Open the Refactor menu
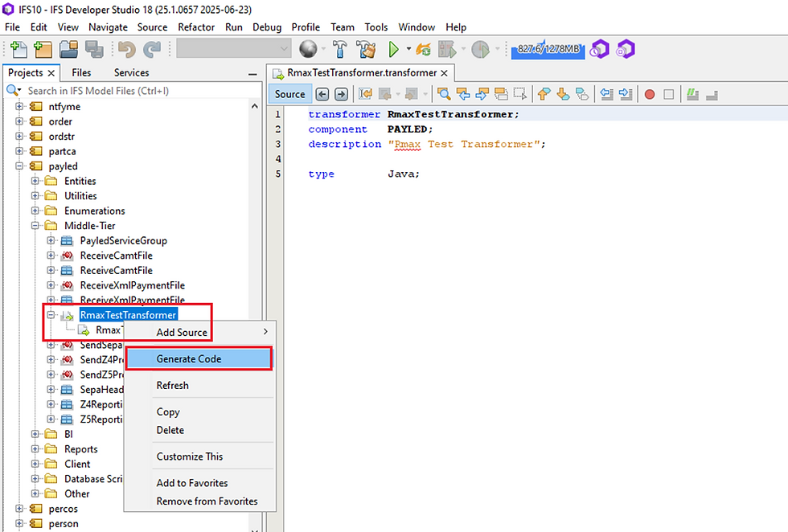 196,27
